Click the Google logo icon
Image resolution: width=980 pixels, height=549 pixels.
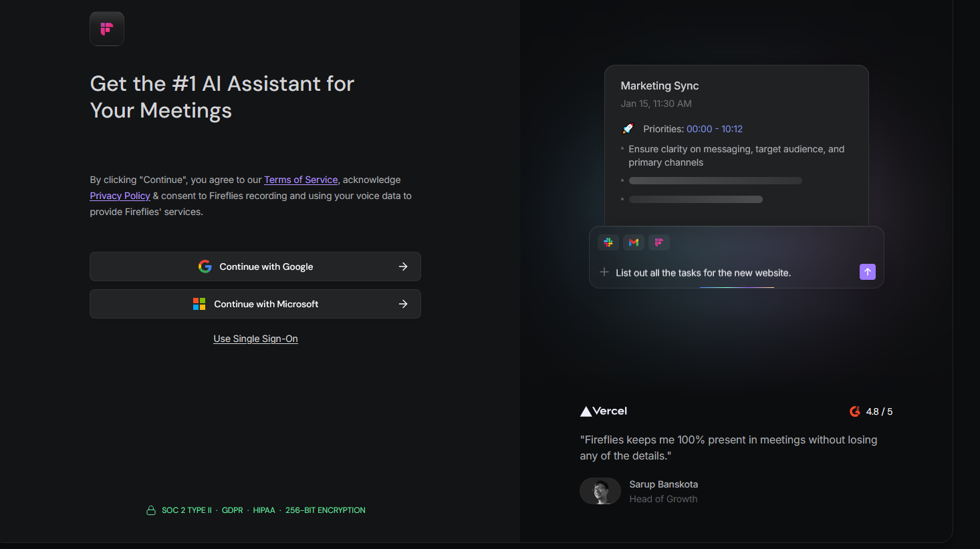pyautogui.click(x=205, y=266)
